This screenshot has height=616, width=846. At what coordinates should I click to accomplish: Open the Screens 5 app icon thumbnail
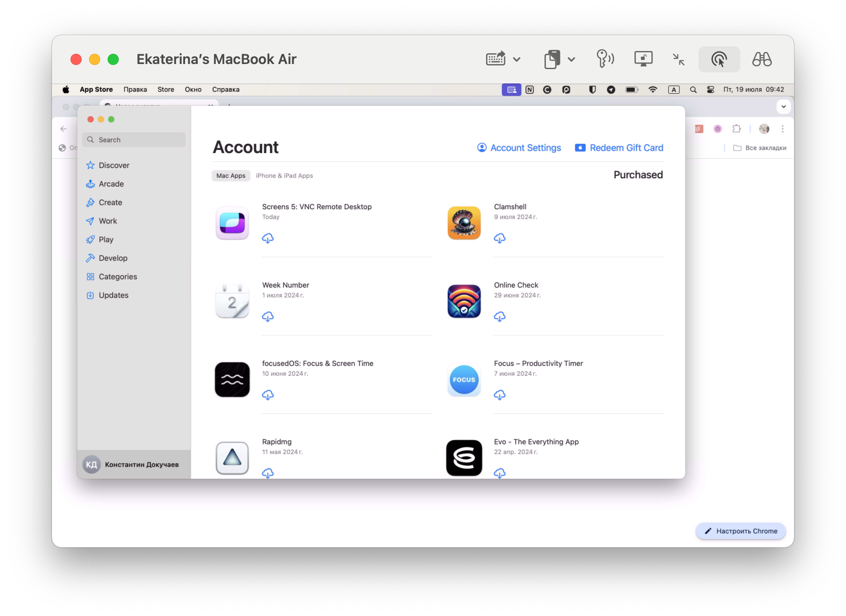point(232,223)
